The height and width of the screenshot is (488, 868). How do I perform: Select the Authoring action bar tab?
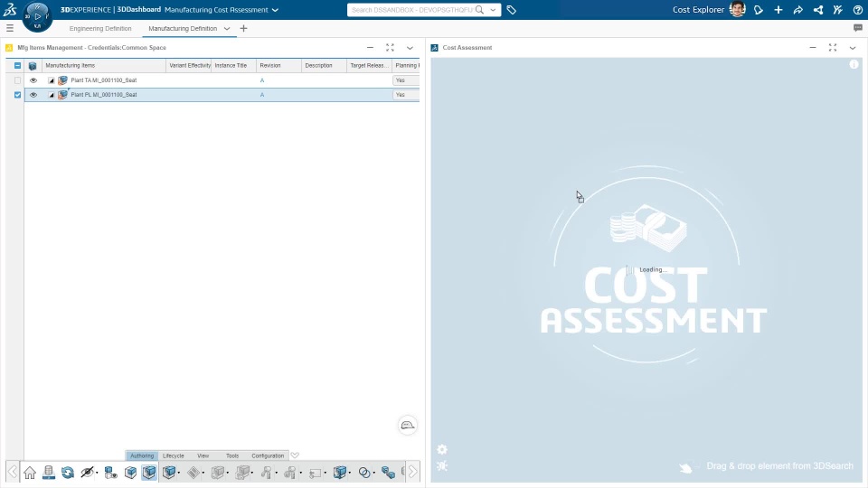pos(142,455)
